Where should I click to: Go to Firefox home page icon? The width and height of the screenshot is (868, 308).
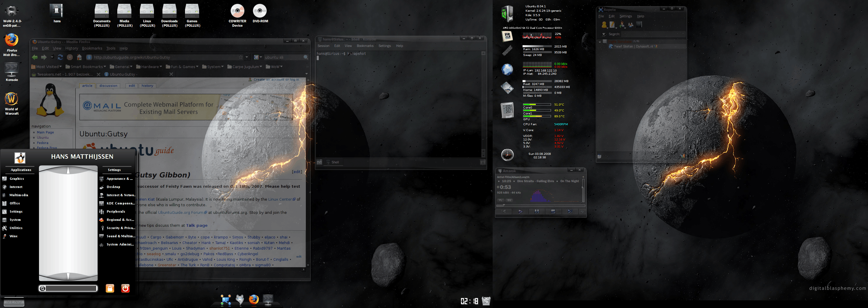pos(79,57)
